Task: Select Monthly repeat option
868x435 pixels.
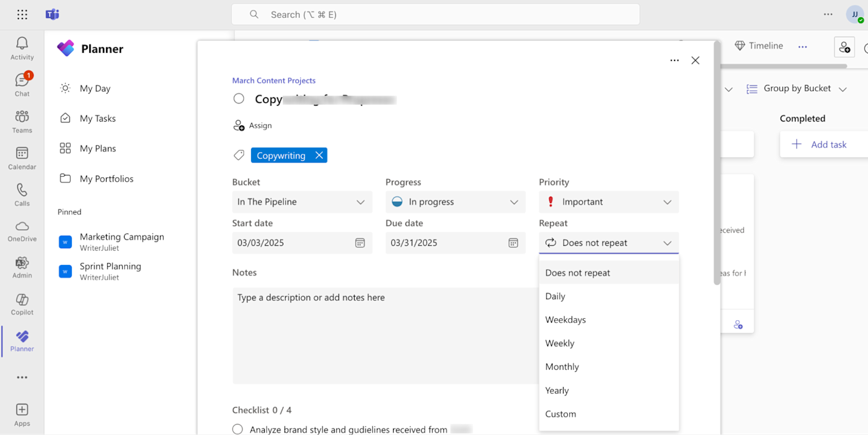Action: point(562,367)
